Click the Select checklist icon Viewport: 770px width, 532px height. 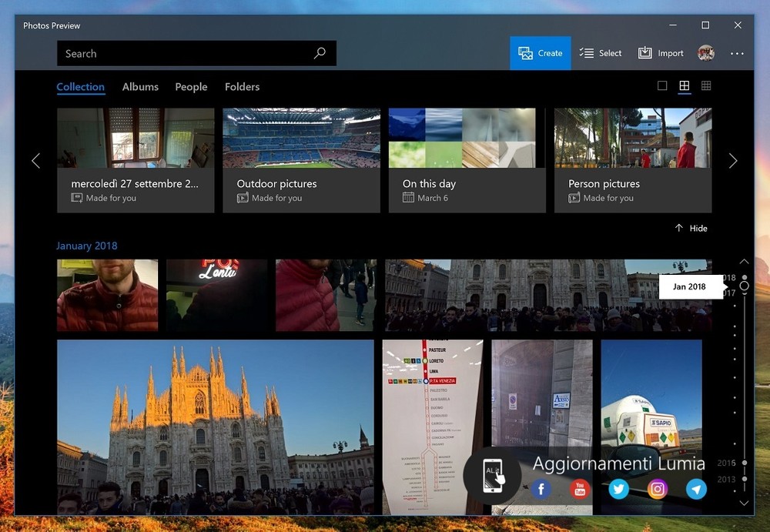(x=586, y=53)
